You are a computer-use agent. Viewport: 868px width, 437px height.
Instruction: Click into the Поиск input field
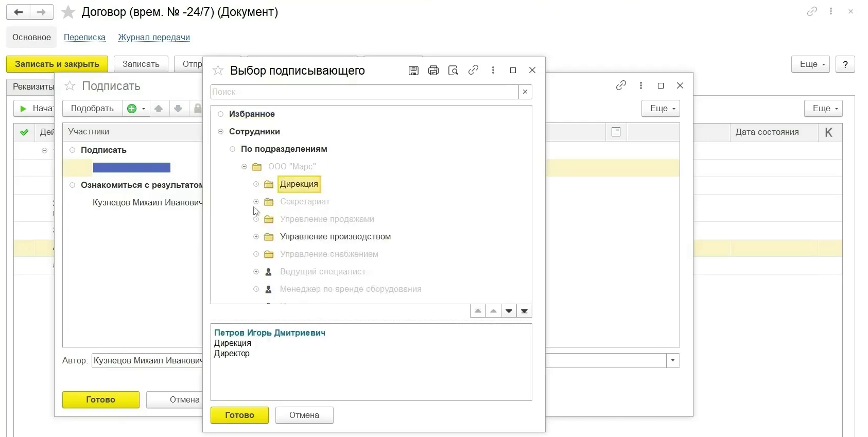coord(364,92)
